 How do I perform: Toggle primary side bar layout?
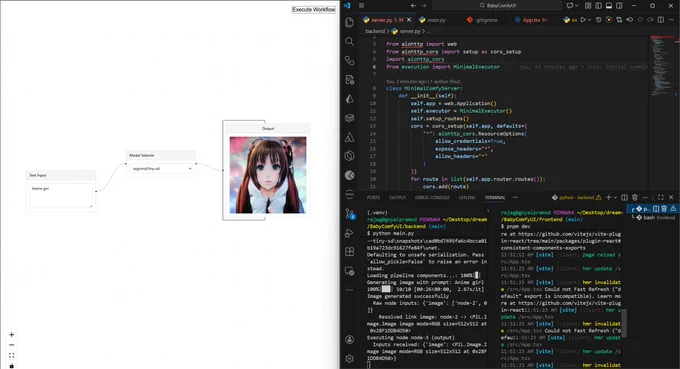pos(598,6)
